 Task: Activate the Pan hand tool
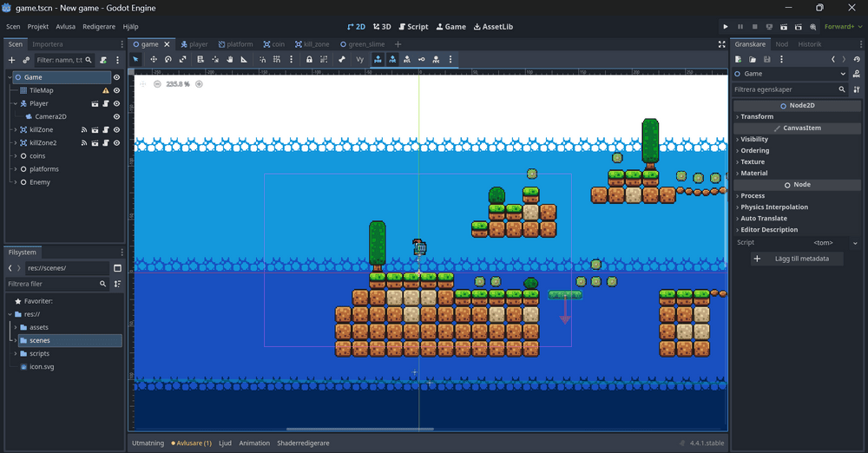point(229,59)
